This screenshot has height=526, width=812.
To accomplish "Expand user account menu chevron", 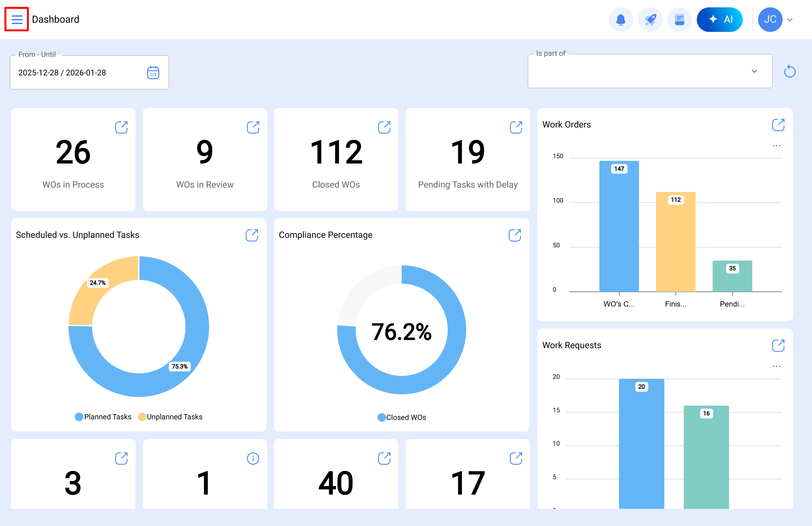I will [x=790, y=20].
